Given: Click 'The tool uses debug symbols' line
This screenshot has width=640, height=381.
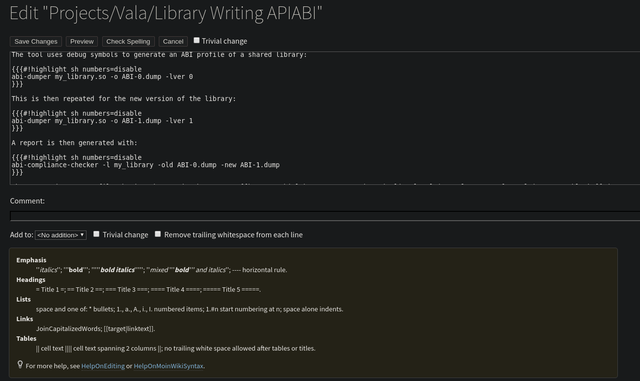Looking at the screenshot, I should coord(159,55).
